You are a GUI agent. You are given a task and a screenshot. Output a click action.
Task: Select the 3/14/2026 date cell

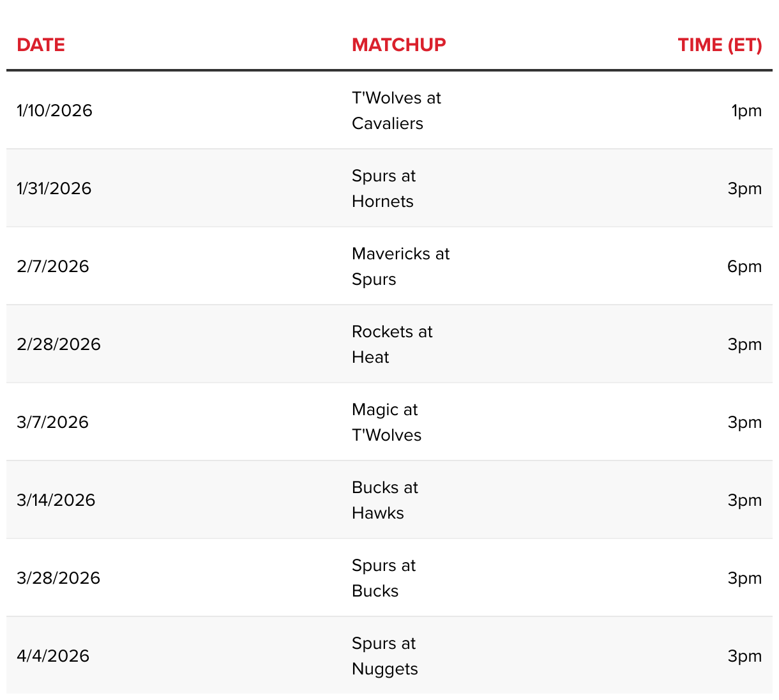[56, 500]
